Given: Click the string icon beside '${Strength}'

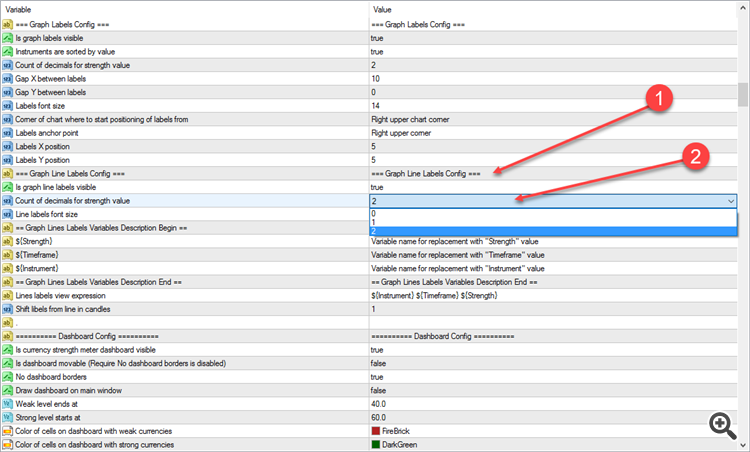Looking at the screenshot, I should point(7,241).
